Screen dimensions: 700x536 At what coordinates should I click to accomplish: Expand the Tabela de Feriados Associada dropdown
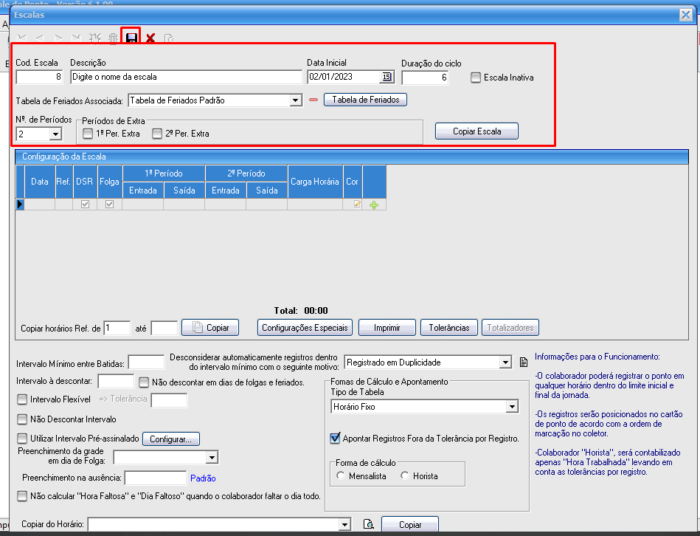point(295,100)
